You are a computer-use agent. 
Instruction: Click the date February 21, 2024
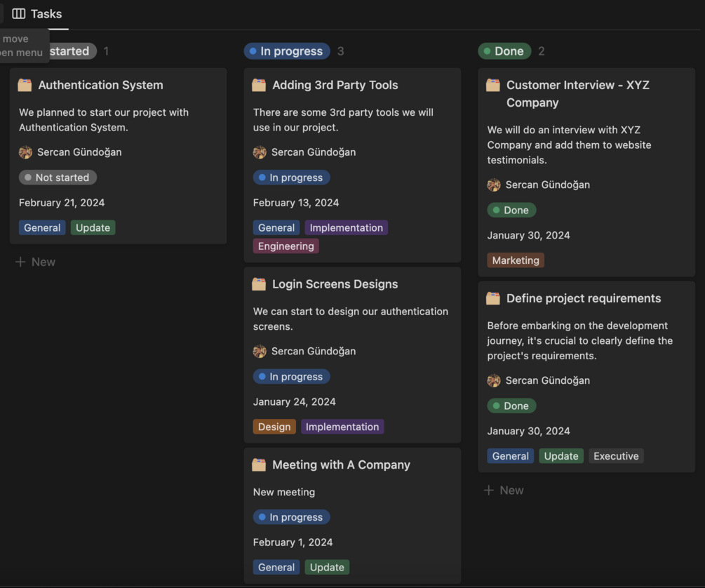(62, 203)
